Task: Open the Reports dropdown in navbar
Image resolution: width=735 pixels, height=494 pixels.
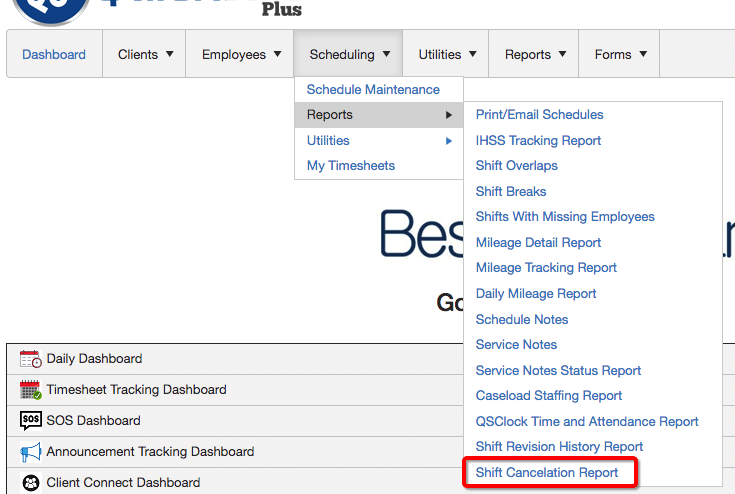Action: point(535,54)
